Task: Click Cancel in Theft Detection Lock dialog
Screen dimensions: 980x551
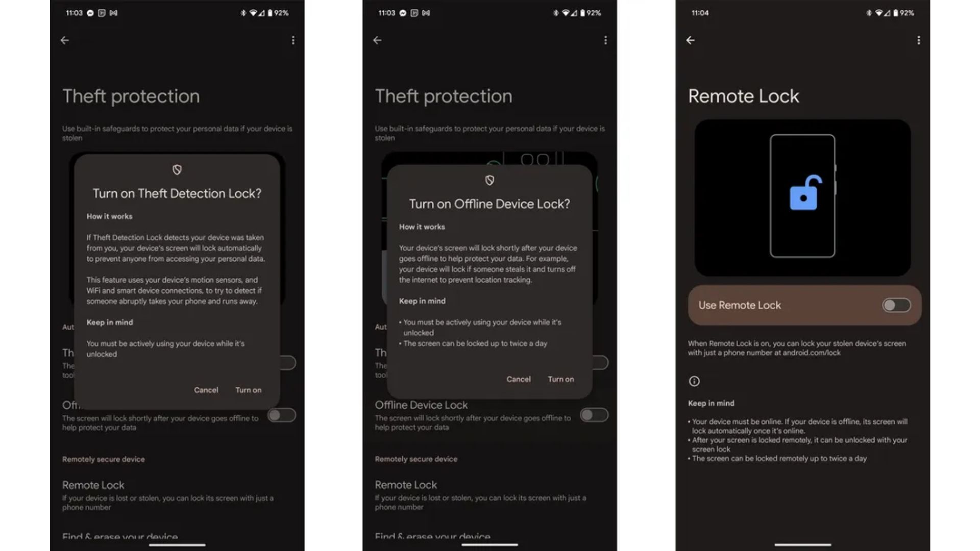Action: pyautogui.click(x=206, y=390)
